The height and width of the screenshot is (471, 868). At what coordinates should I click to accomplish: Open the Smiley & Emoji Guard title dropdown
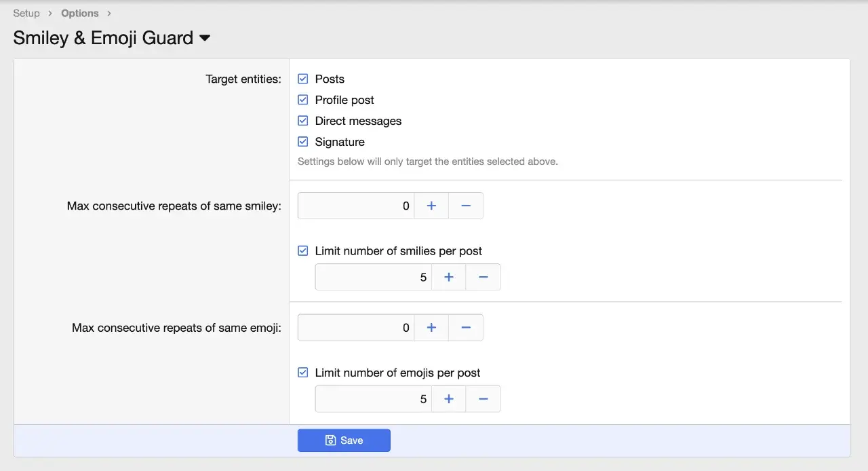pyautogui.click(x=205, y=39)
